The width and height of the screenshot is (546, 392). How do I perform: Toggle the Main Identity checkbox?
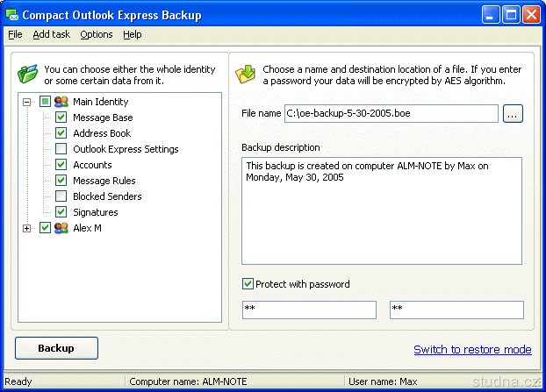[46, 102]
